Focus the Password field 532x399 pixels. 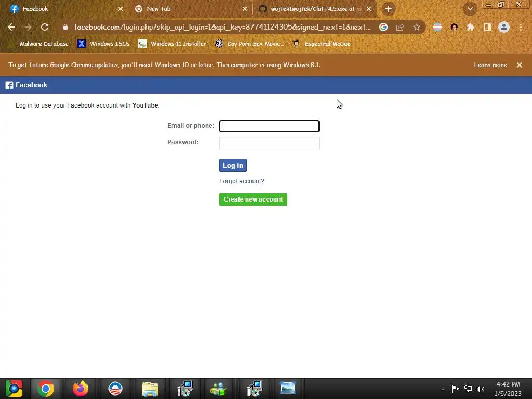[269, 143]
